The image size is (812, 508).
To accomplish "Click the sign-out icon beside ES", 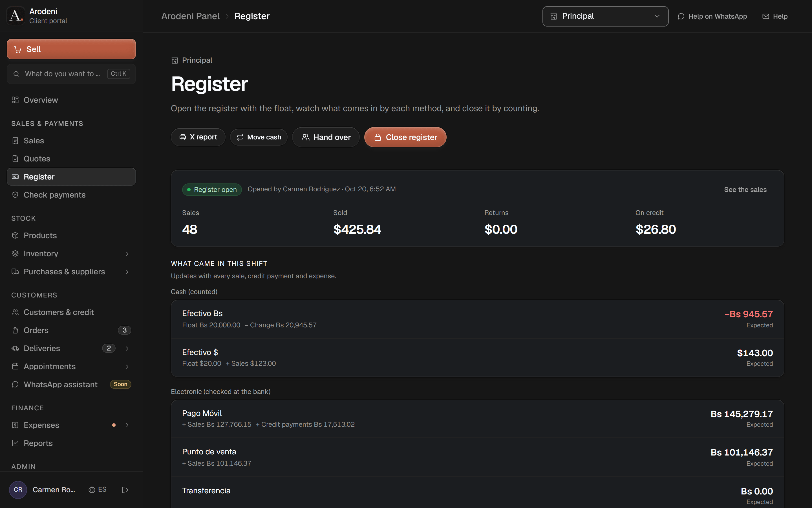I will click(125, 490).
